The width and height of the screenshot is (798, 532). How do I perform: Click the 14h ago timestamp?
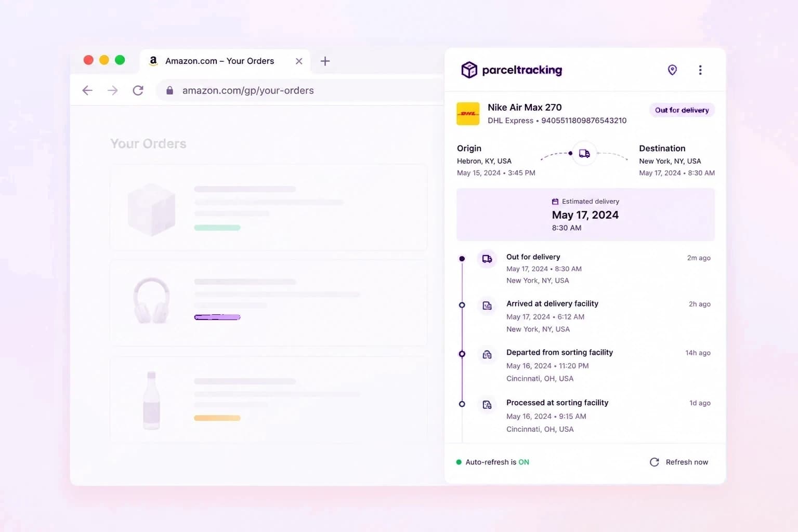click(x=698, y=353)
